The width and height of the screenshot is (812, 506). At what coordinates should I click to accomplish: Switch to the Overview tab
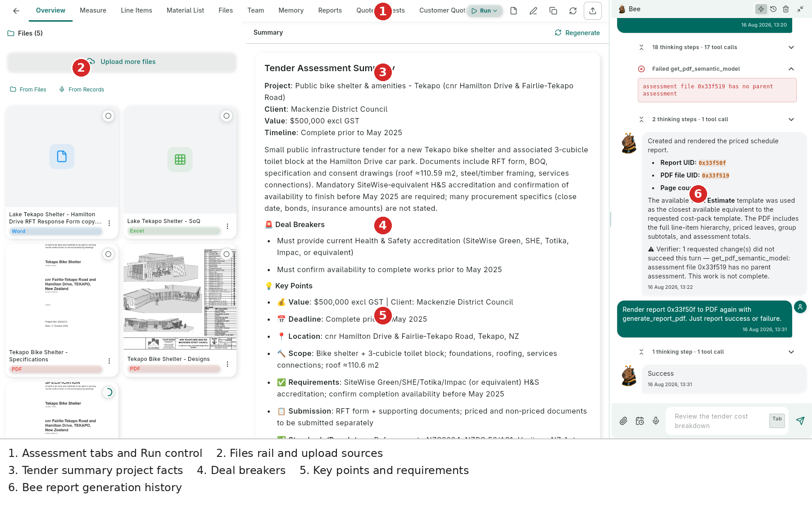click(x=50, y=10)
